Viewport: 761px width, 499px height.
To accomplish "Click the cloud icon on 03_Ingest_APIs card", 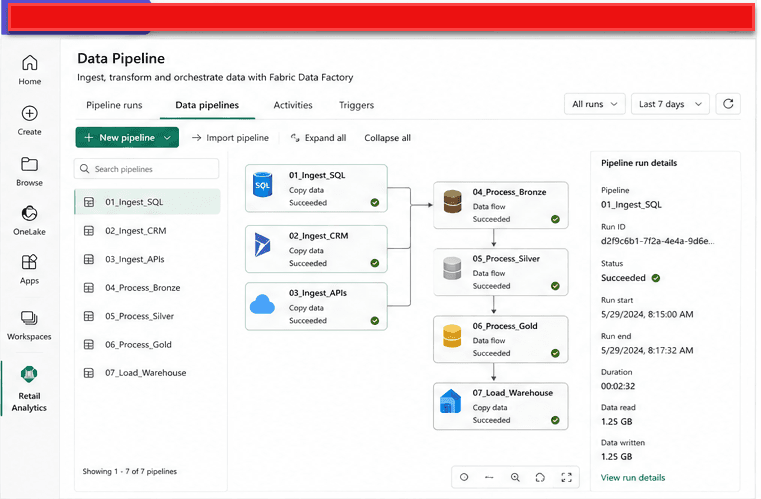I will coord(262,305).
